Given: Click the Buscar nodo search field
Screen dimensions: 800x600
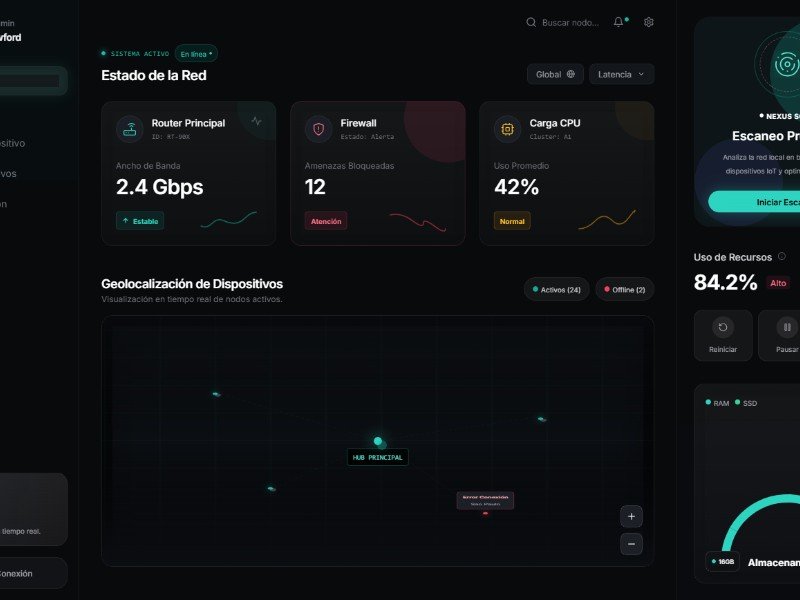Looking at the screenshot, I should [x=570, y=22].
